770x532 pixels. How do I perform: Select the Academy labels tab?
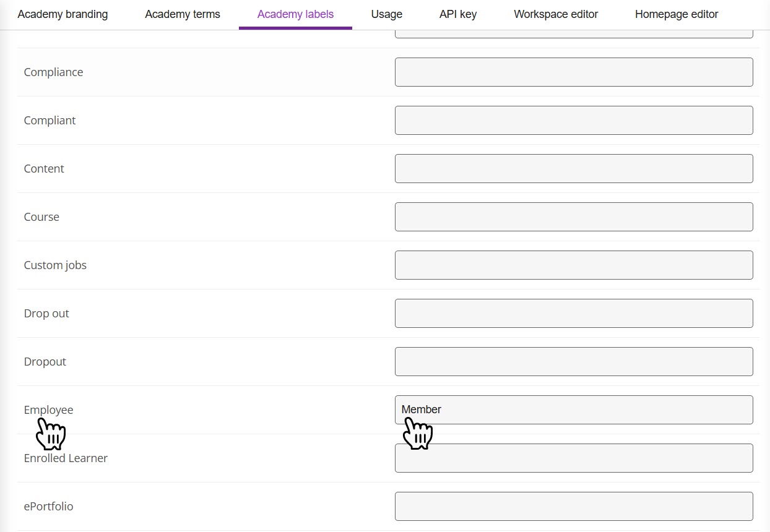(295, 14)
